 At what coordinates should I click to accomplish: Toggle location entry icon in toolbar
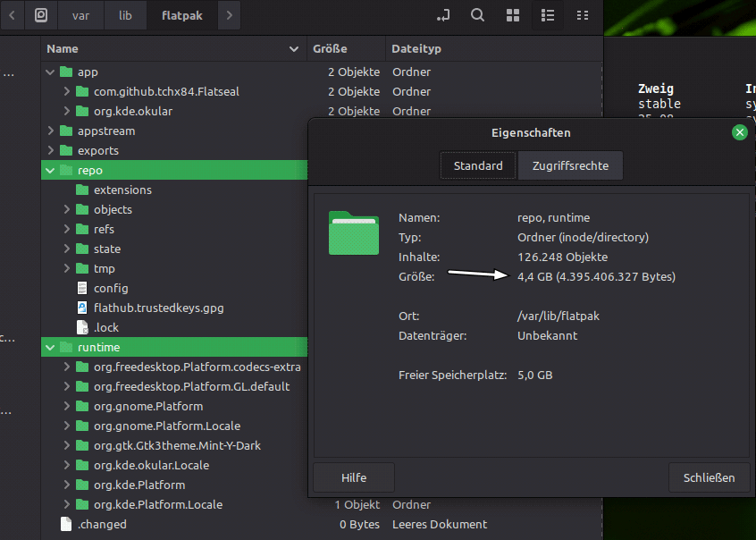[x=443, y=15]
